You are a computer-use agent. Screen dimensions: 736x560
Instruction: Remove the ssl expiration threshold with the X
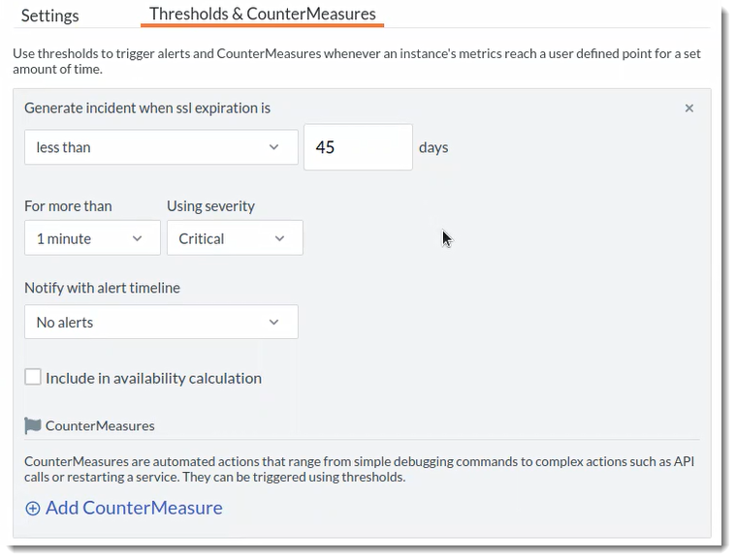689,109
